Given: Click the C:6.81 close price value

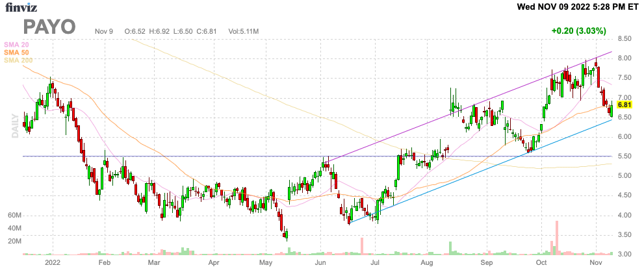Looking at the screenshot, I should 206,31.
